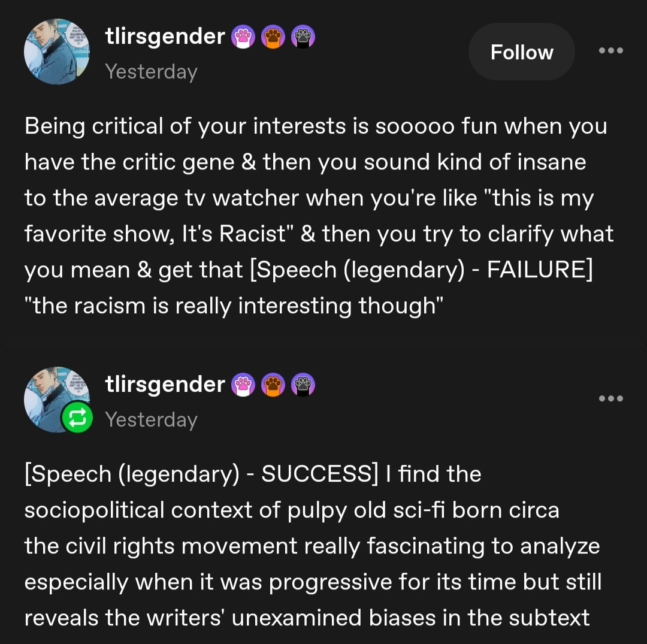Click the first post's Yesterday timestamp
Image resolution: width=647 pixels, height=644 pixels.
click(x=151, y=72)
